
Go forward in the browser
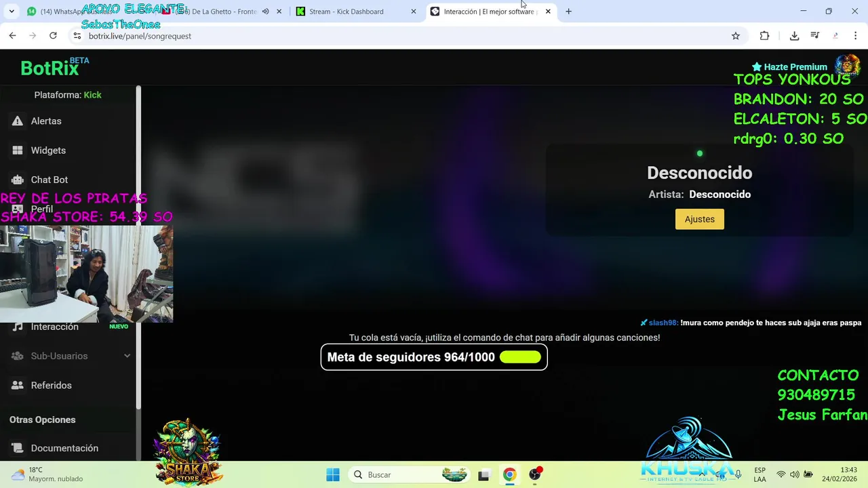pos(33,36)
